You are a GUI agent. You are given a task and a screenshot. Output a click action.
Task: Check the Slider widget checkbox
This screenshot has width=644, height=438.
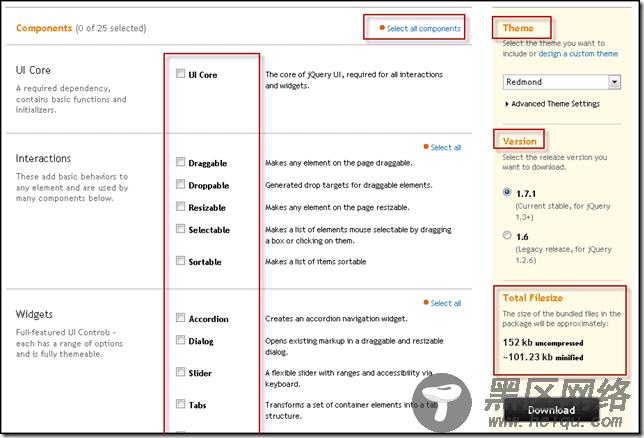180,372
